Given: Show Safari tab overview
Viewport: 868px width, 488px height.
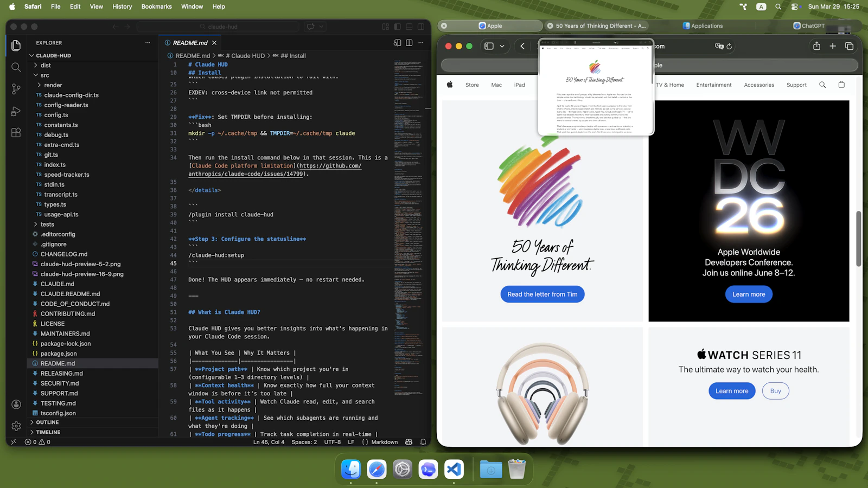Looking at the screenshot, I should point(850,46).
